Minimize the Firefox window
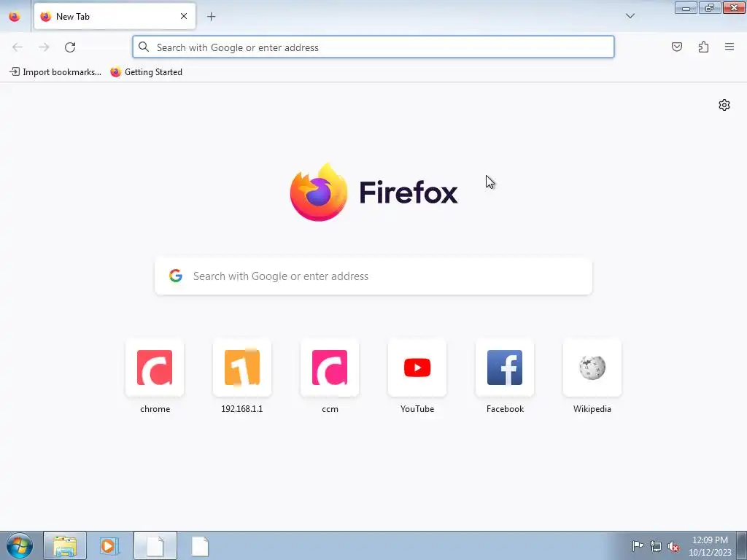Screen dimensions: 747x560 (686, 8)
